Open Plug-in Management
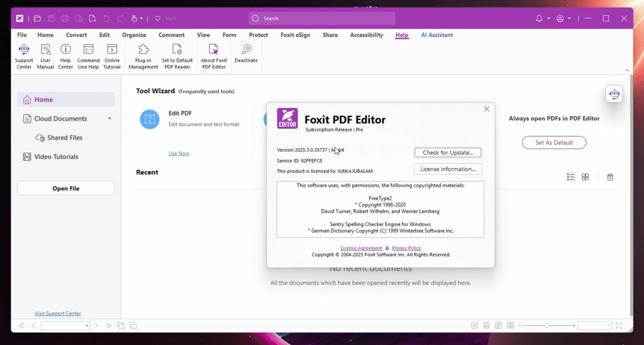 (x=143, y=57)
